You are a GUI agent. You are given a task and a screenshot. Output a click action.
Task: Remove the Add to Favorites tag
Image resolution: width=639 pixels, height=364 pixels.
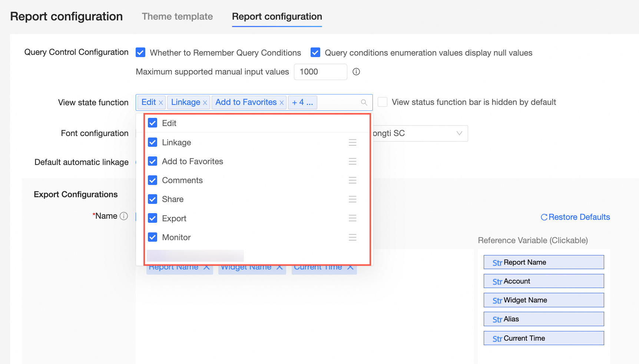[x=282, y=103]
